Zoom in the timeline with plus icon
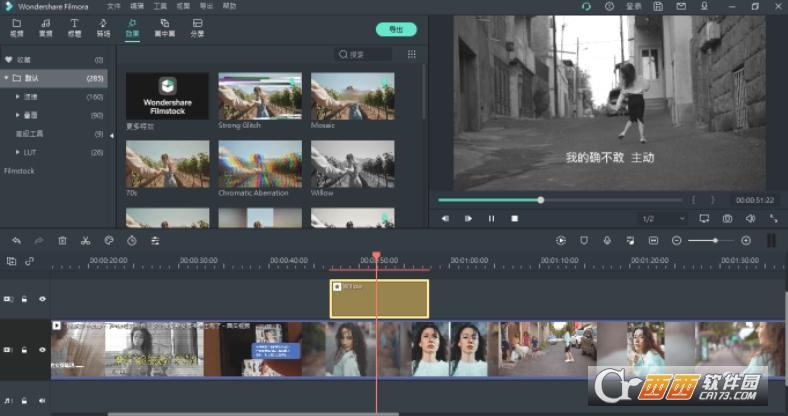 [x=746, y=241]
